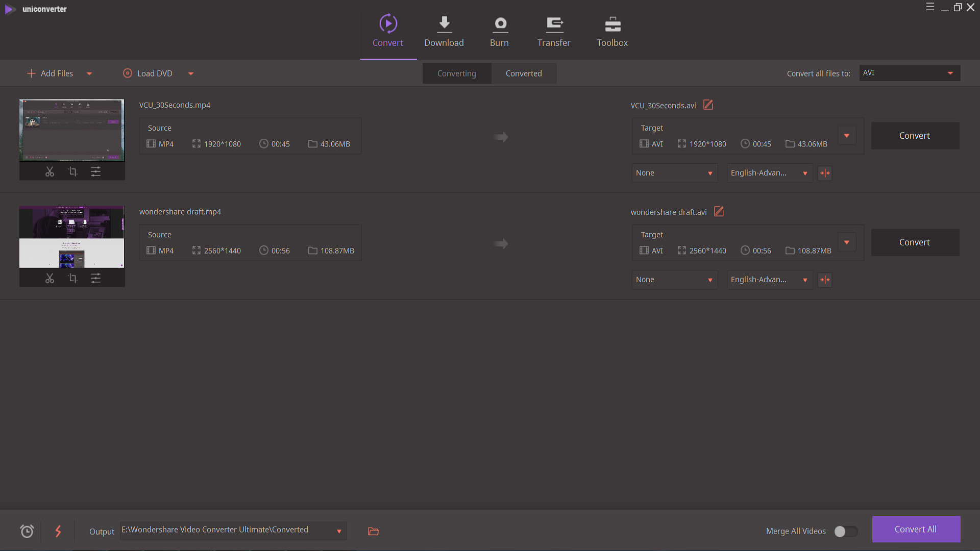The width and height of the screenshot is (980, 551).
Task: Open the scheduler alarm clock icon
Action: pos(27,531)
